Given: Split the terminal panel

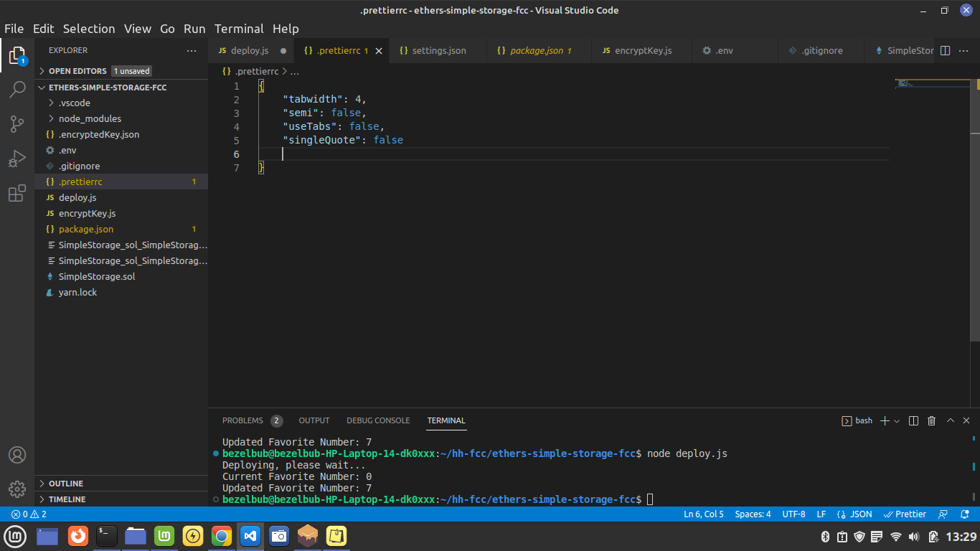Looking at the screenshot, I should pos(913,420).
